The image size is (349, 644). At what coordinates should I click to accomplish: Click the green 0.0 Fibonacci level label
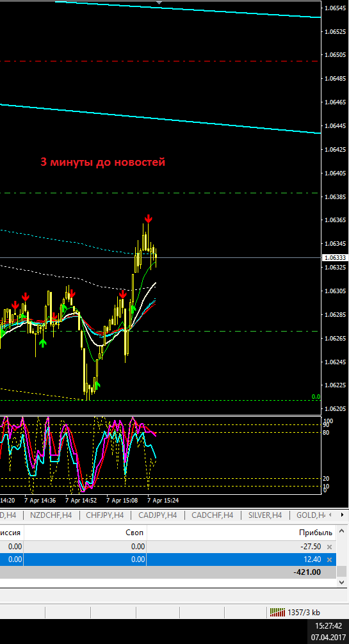(x=316, y=397)
